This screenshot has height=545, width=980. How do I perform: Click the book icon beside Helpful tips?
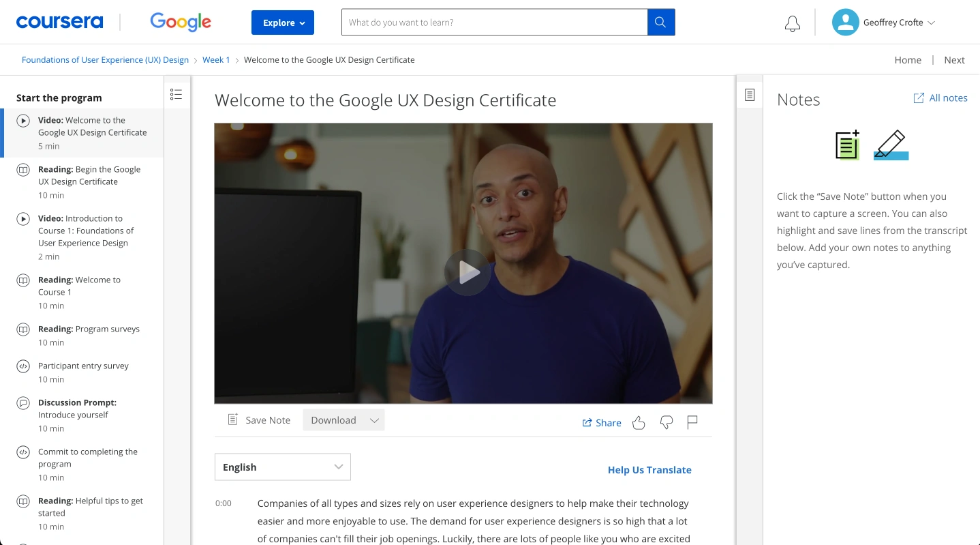pos(23,501)
